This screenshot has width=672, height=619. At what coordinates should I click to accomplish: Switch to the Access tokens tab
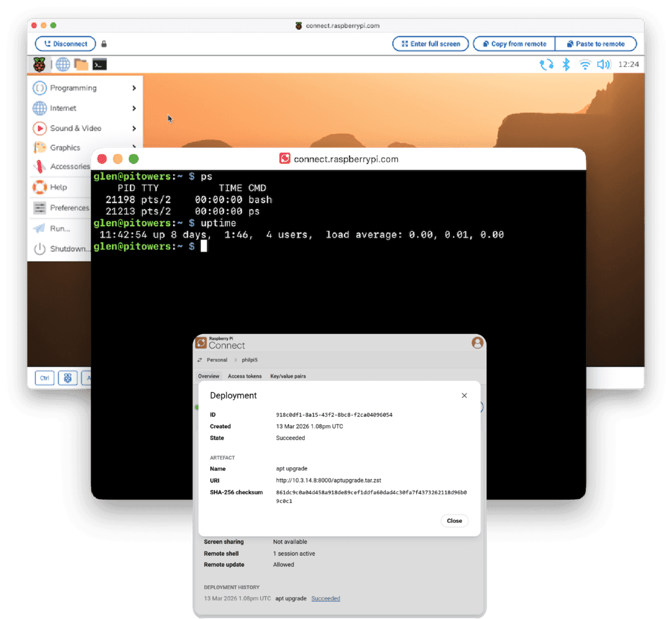245,376
